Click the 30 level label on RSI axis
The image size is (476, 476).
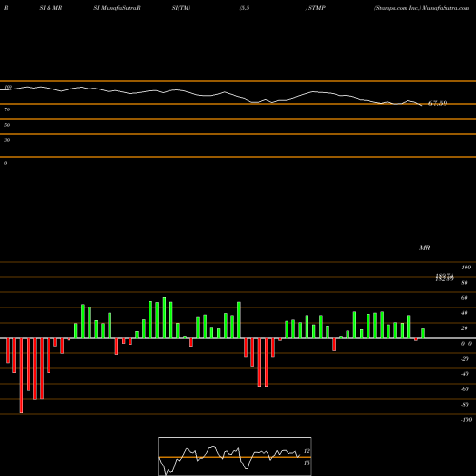(x=7, y=140)
